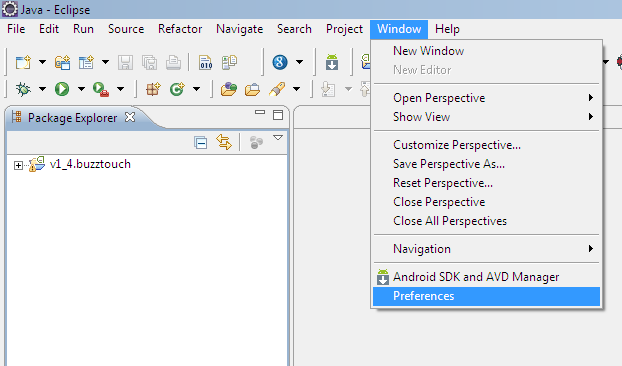622x366 pixels.
Task: Click the Debug bug toolbar icon
Action: click(23, 89)
